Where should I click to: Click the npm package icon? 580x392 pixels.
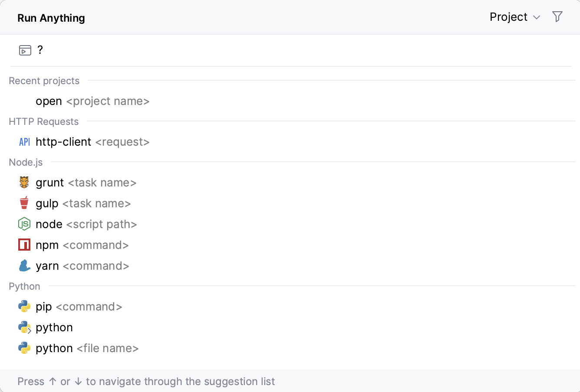pyautogui.click(x=25, y=245)
